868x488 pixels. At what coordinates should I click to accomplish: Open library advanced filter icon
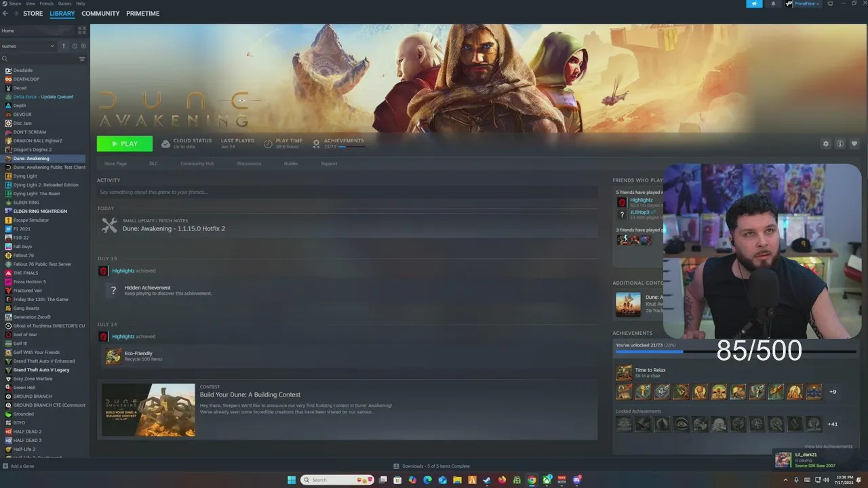point(82,59)
